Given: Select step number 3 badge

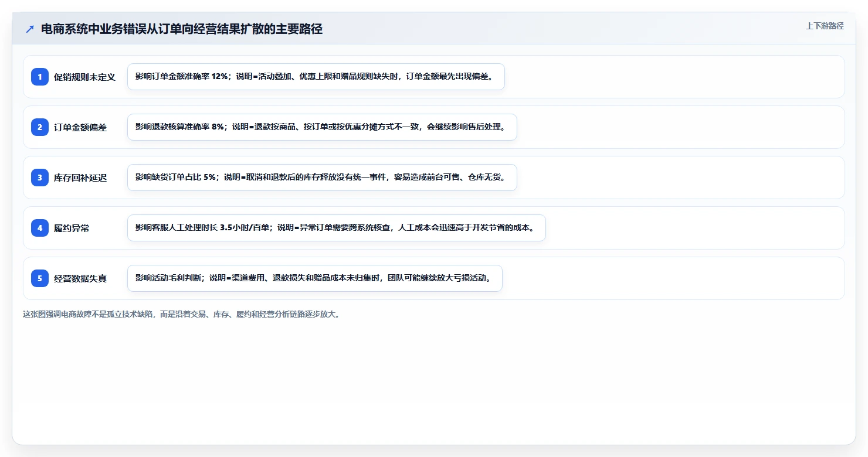Looking at the screenshot, I should (40, 178).
